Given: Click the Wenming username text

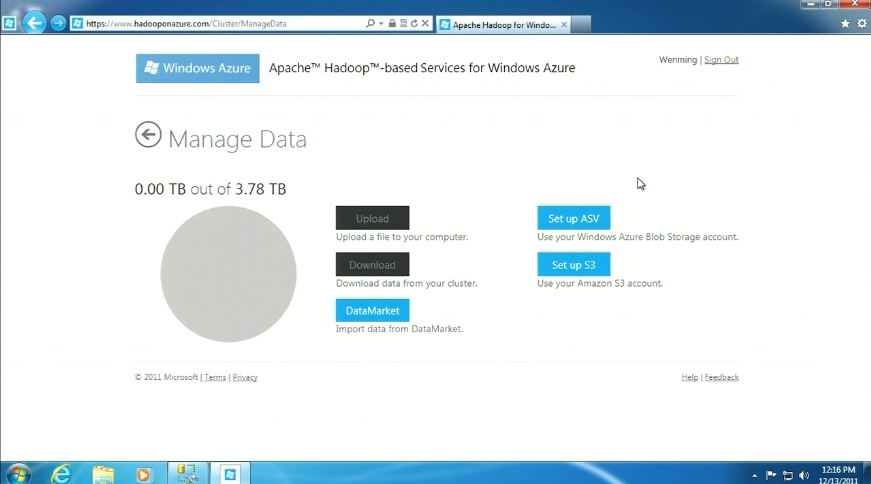Looking at the screenshot, I should (678, 59).
